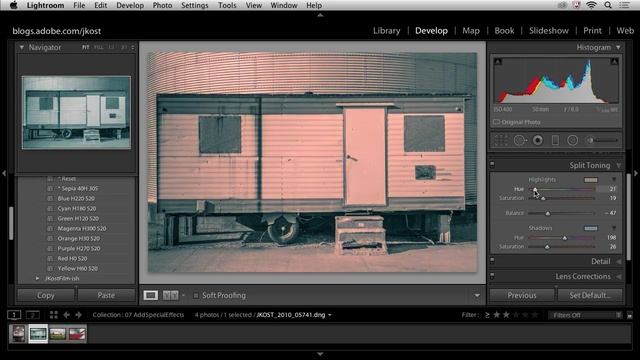
Task: Apply the Blue H220 S20 preset
Action: tap(76, 198)
